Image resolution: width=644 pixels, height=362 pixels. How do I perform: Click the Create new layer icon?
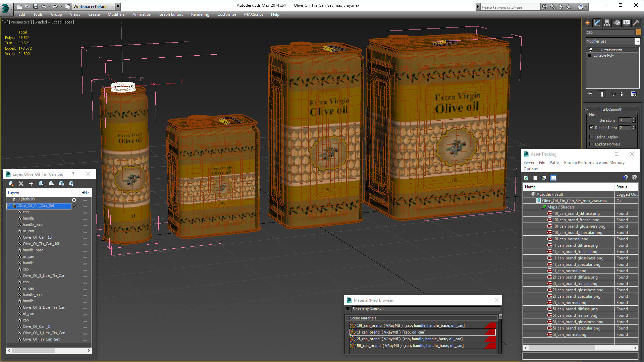click(x=11, y=184)
